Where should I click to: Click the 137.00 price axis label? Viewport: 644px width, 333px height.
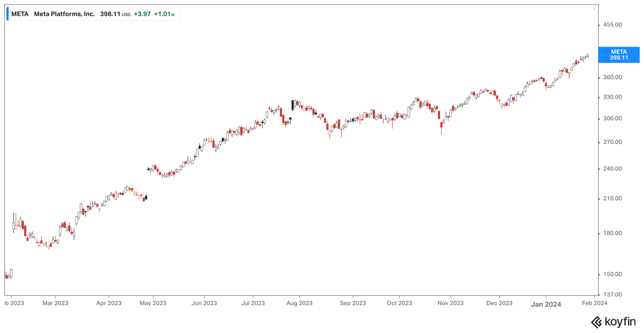point(612,294)
